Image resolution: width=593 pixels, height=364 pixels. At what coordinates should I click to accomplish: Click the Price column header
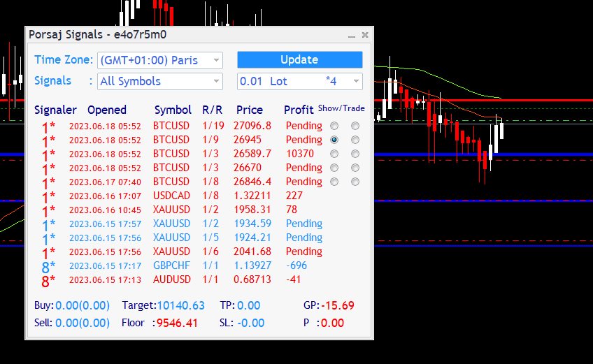(250, 110)
